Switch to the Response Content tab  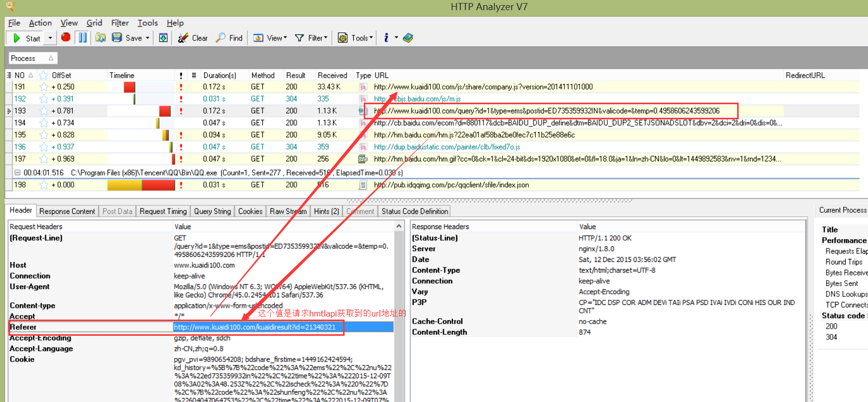[67, 211]
